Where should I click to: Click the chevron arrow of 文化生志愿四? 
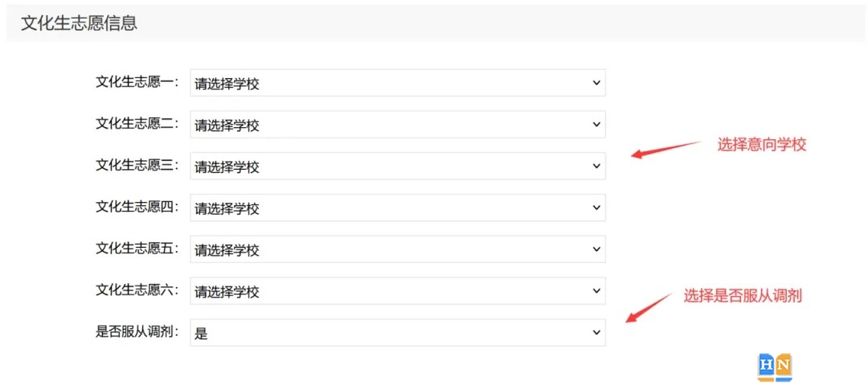(x=596, y=208)
